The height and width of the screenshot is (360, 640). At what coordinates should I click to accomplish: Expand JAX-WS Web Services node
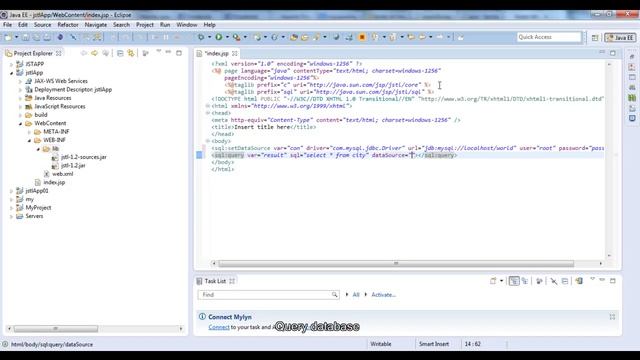(20, 81)
